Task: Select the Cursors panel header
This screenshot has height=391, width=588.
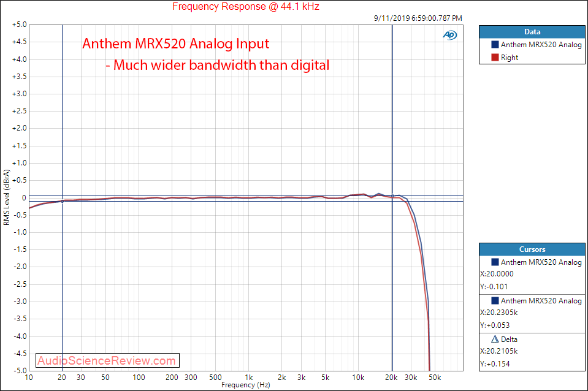Action: coord(532,249)
